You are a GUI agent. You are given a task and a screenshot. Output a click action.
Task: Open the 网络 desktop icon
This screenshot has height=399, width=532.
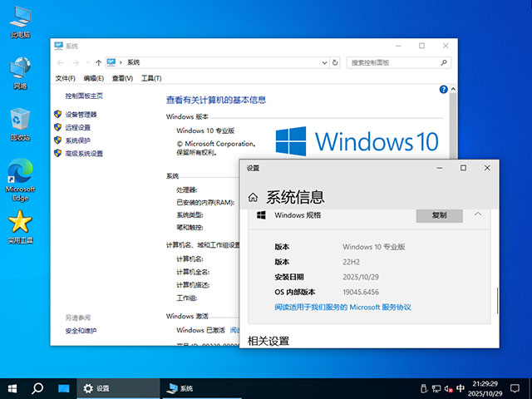[20, 73]
